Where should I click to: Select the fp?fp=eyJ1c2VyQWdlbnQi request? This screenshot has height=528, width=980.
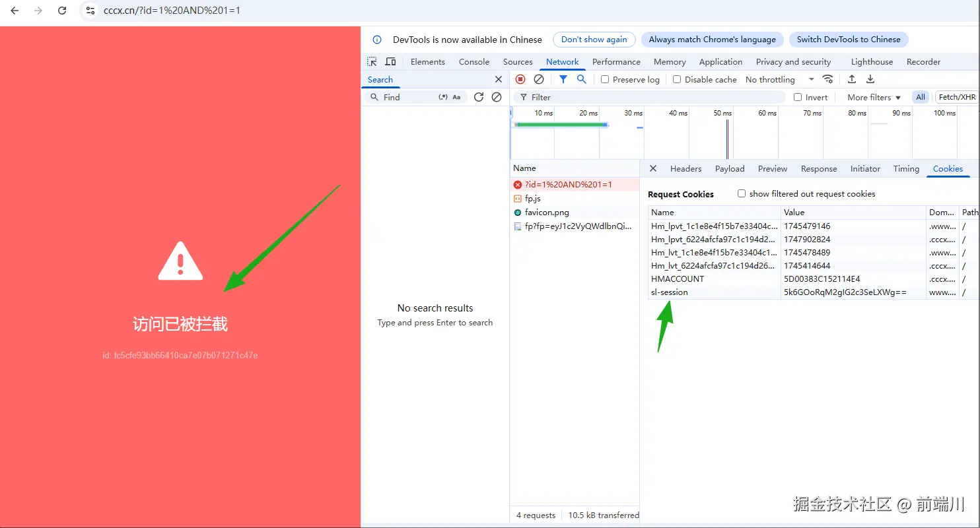pos(574,226)
